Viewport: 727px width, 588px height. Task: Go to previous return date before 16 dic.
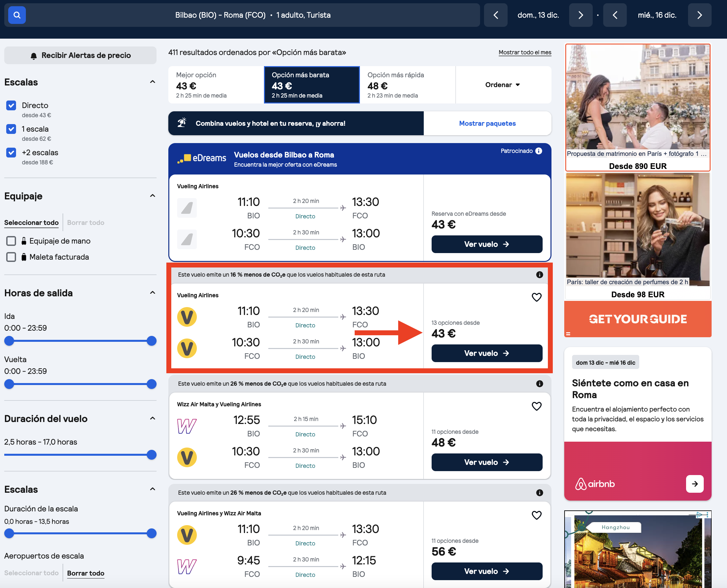click(615, 15)
